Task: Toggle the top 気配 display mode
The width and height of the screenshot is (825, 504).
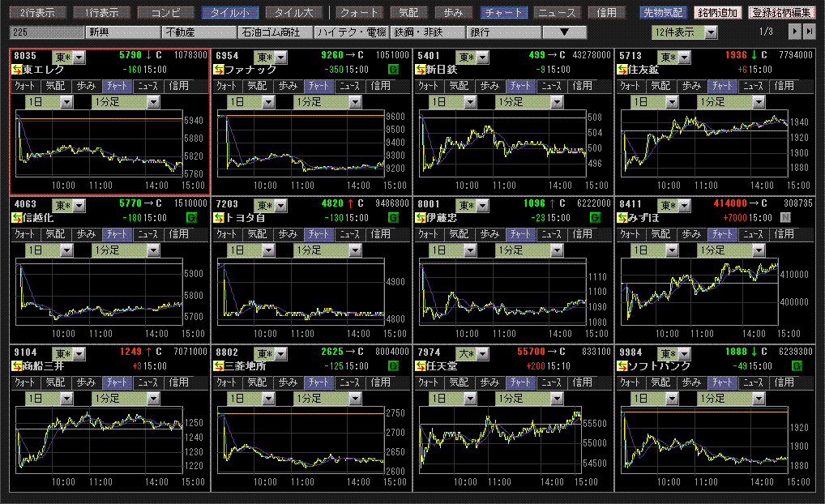Action: [x=408, y=13]
